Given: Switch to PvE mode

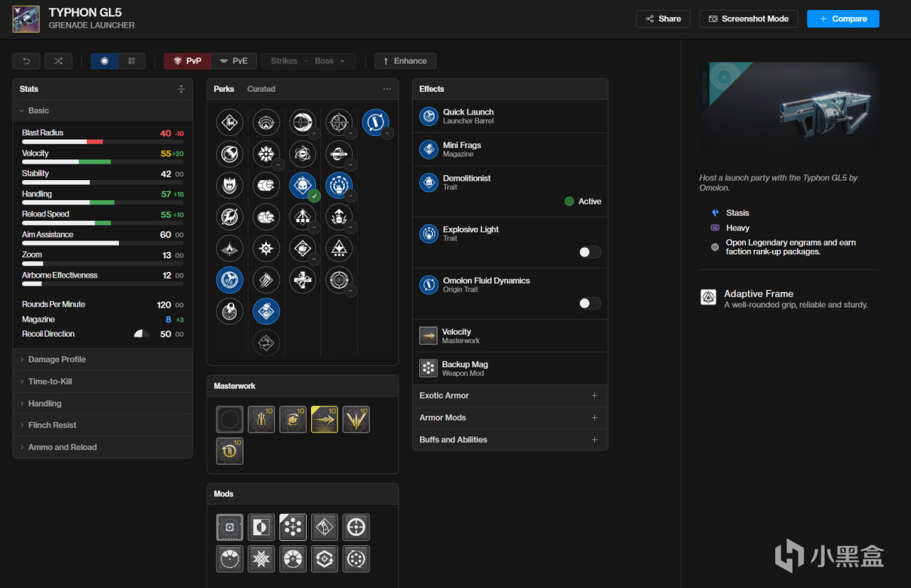Looking at the screenshot, I should 233,61.
